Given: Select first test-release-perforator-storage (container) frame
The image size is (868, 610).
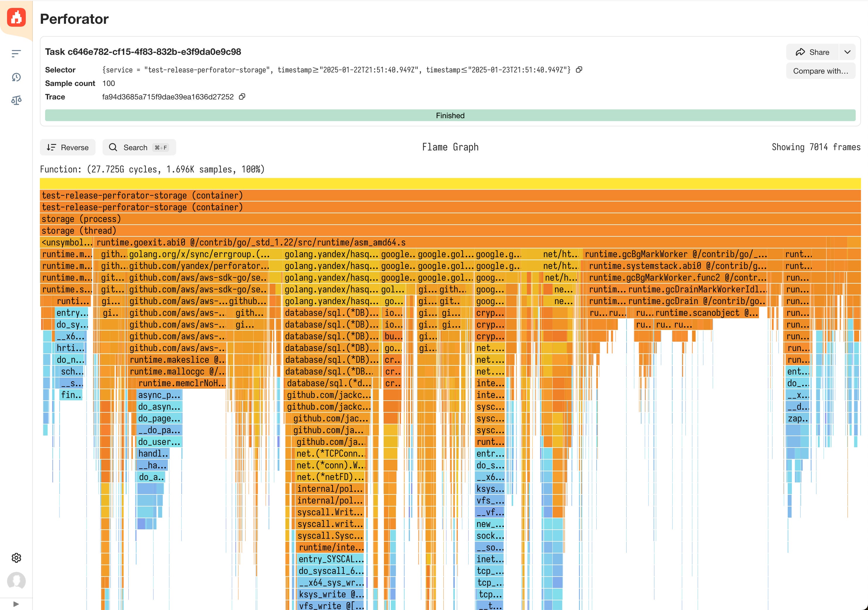Looking at the screenshot, I should (450, 195).
